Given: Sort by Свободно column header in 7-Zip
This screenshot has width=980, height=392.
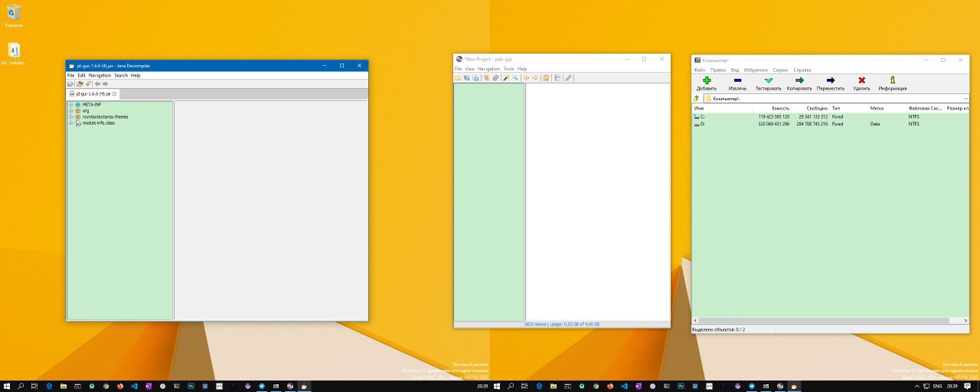Looking at the screenshot, I should pos(811,108).
